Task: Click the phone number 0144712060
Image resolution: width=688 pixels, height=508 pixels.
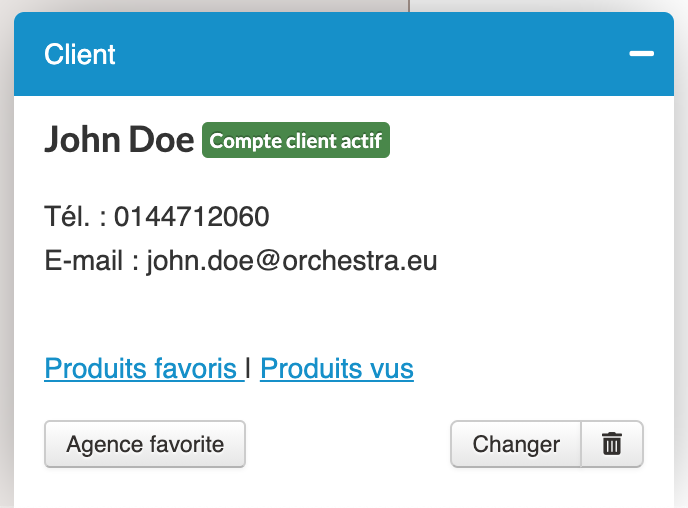Action: pos(191,216)
